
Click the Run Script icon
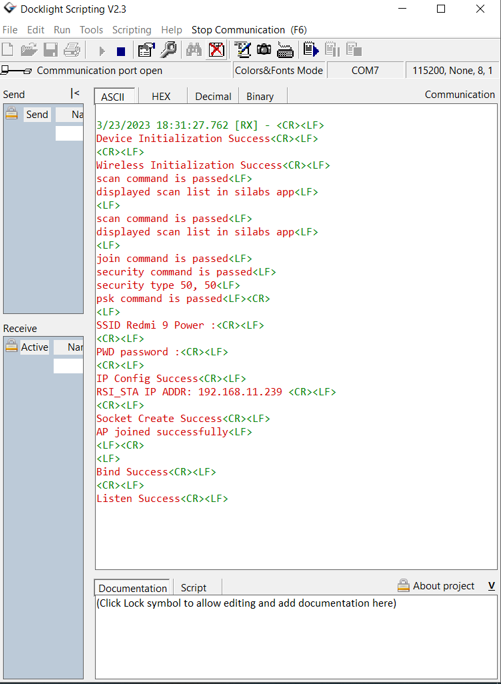tap(311, 49)
